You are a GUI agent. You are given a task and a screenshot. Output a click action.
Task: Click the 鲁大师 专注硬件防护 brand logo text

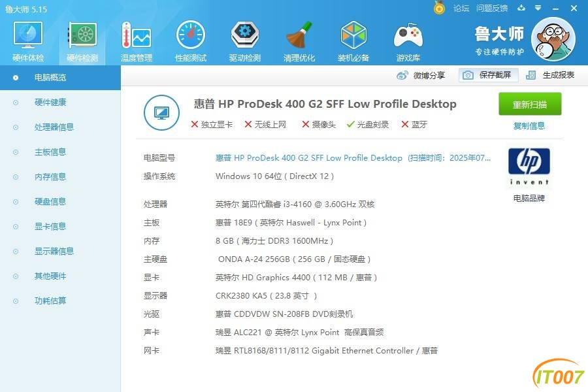point(499,40)
